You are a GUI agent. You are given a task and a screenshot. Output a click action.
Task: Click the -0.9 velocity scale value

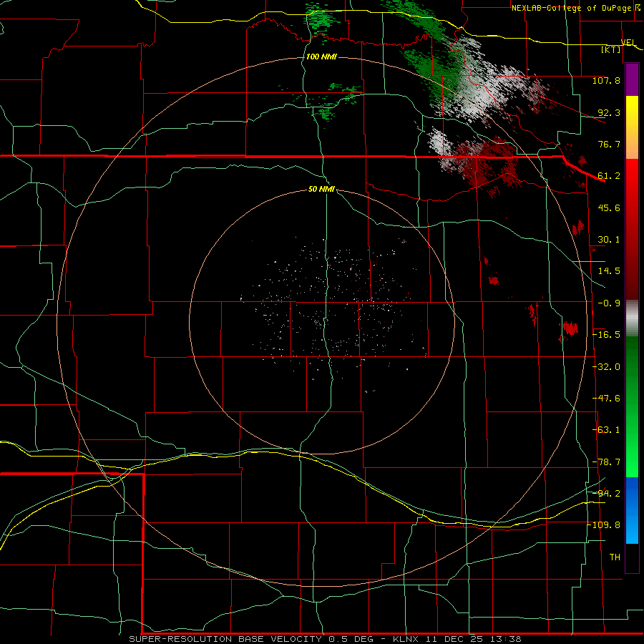(609, 303)
